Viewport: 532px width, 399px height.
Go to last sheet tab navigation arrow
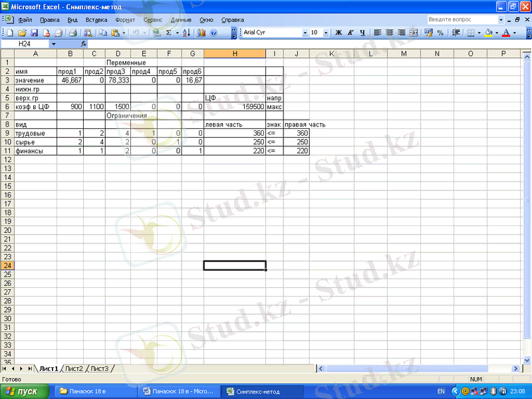(30, 368)
